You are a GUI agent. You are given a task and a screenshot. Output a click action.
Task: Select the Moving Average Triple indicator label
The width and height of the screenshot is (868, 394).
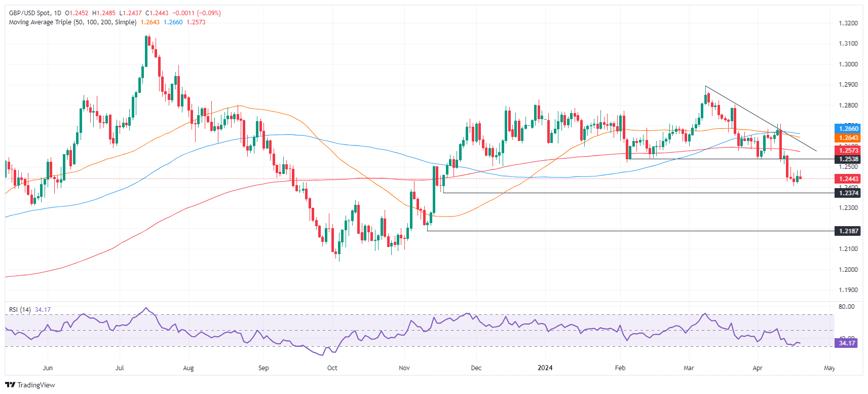coord(72,22)
